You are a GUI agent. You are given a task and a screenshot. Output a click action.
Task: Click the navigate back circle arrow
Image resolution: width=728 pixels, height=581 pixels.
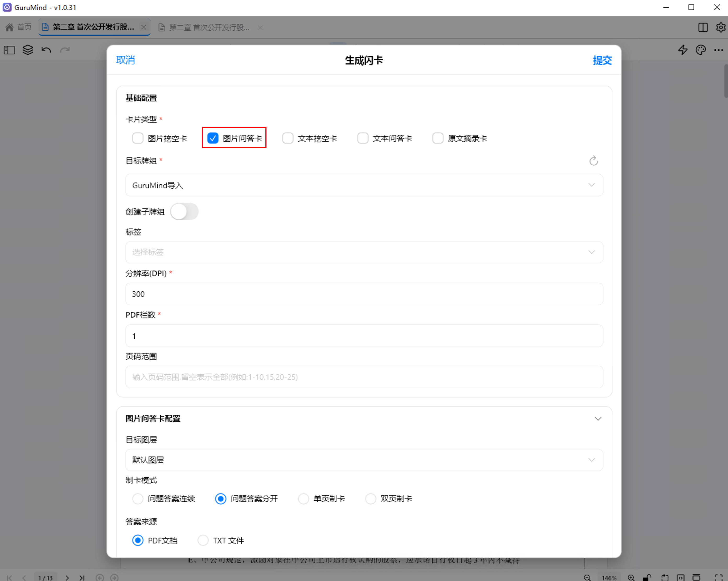(x=100, y=578)
